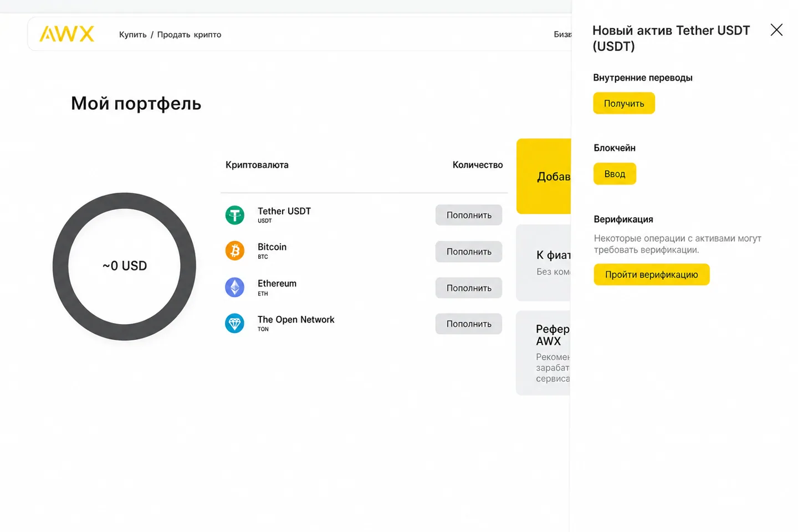Open the Рефер AWX referral card

click(x=544, y=353)
